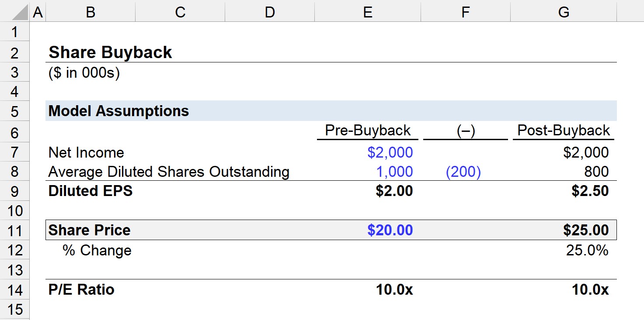This screenshot has width=644, height=320.
Task: Click the Net Income label
Action: (x=86, y=152)
